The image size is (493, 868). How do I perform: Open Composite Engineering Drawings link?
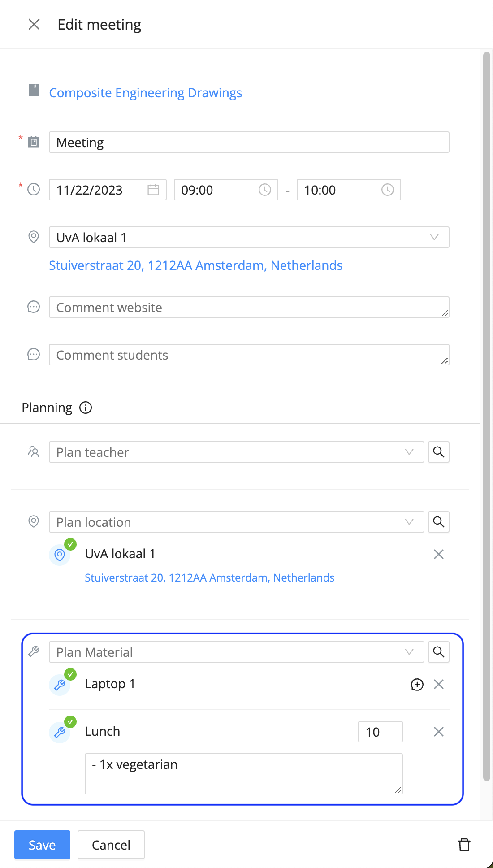point(145,93)
